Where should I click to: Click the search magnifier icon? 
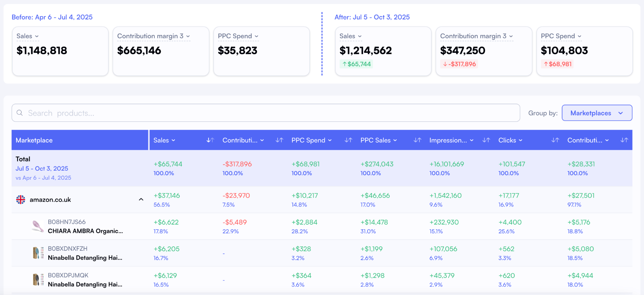click(x=20, y=113)
